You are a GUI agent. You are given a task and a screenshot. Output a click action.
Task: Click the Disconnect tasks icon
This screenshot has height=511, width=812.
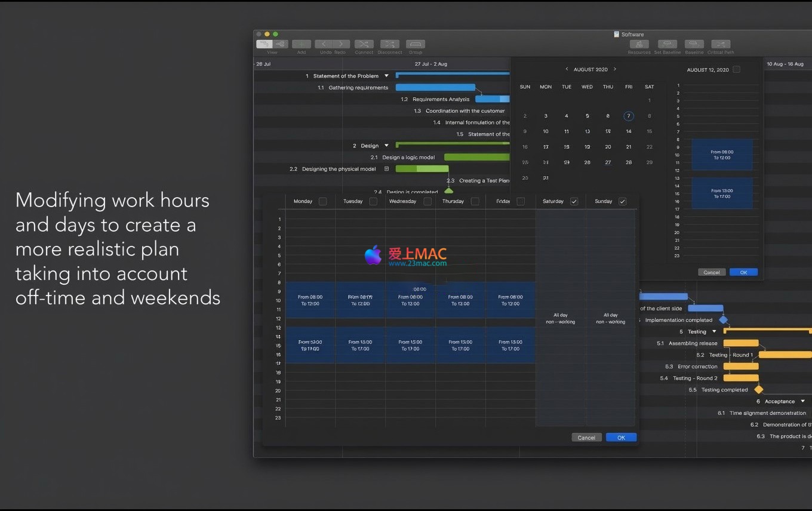point(390,44)
